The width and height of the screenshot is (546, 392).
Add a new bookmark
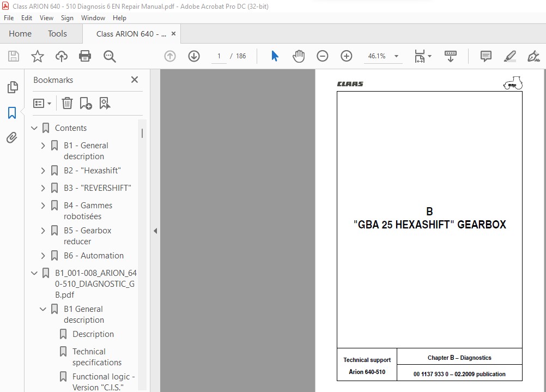tap(86, 103)
